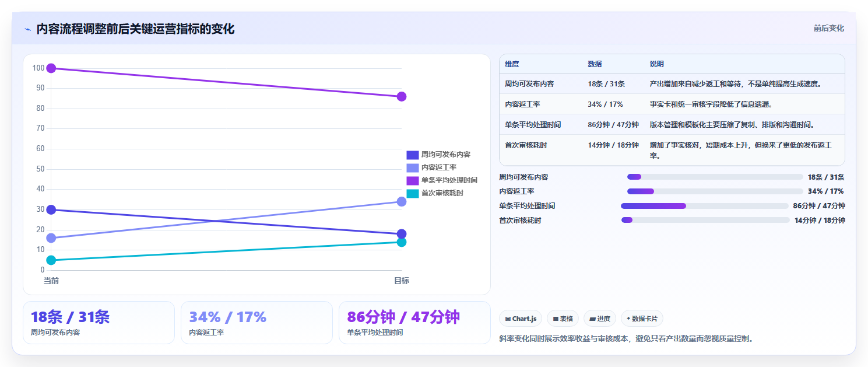Viewport: 868px width, 367px height.
Task: Toggle 周均可发布内容 legend swatch
Action: pyautogui.click(x=413, y=155)
